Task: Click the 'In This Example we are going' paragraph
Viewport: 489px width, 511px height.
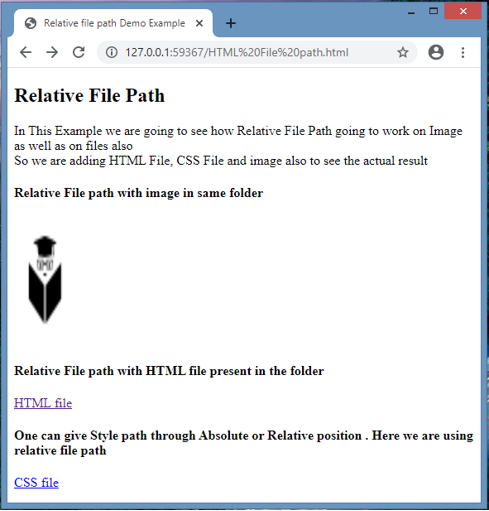Action: point(238,138)
